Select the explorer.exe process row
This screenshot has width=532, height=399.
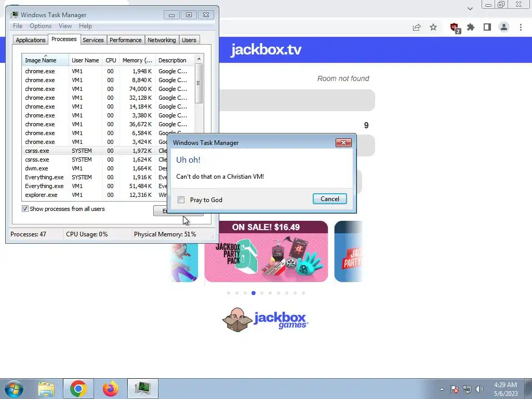[x=95, y=195]
